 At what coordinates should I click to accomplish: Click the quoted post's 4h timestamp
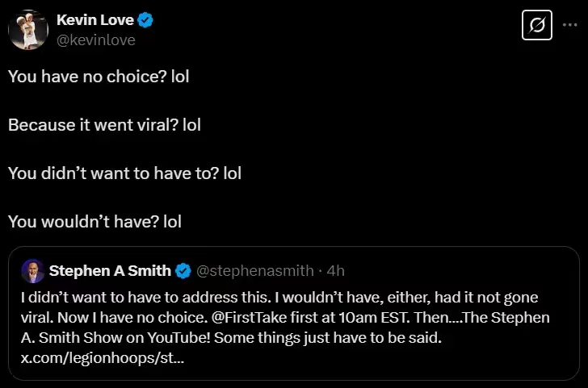335,269
